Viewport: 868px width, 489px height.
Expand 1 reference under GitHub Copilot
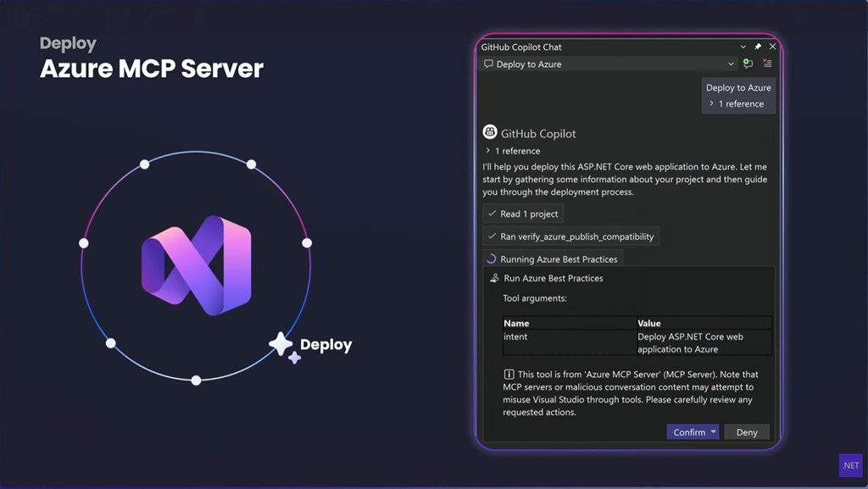pyautogui.click(x=513, y=151)
